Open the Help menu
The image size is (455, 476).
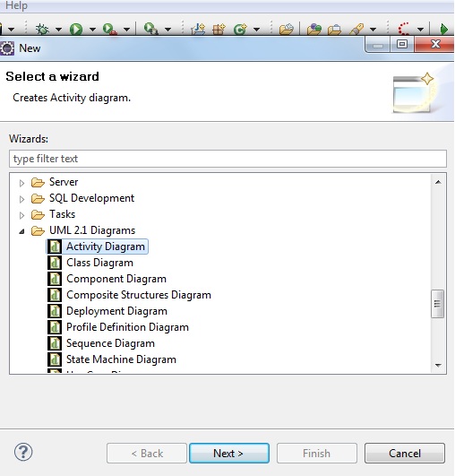(x=16, y=5)
